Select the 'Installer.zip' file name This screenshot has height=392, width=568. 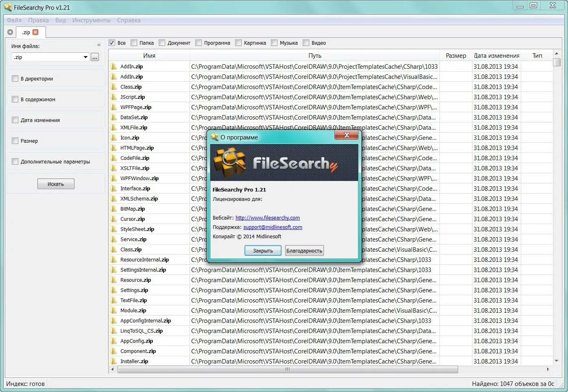click(134, 362)
